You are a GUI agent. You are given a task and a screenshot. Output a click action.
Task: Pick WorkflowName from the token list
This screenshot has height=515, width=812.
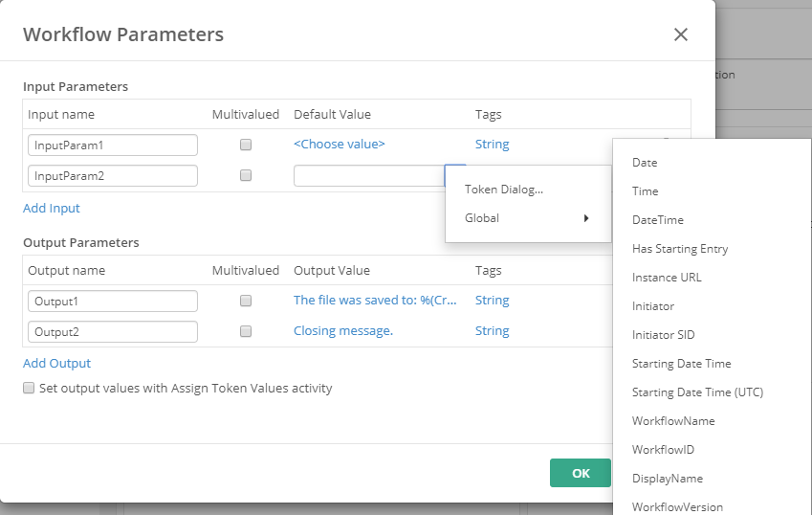coord(672,421)
